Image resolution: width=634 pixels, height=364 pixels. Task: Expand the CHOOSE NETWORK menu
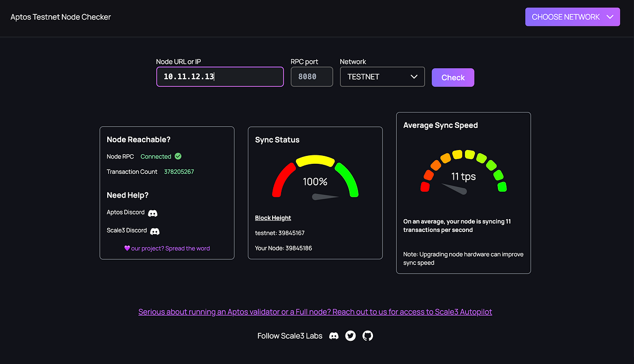(572, 16)
